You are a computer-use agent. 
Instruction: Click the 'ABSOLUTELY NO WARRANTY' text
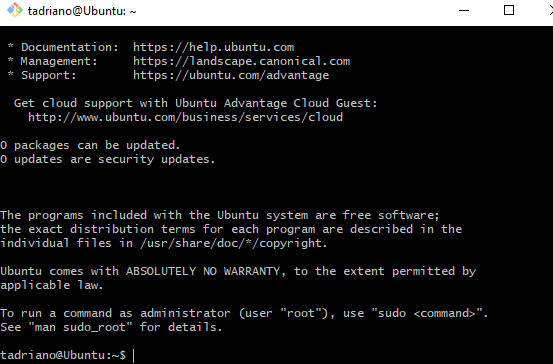tap(203, 271)
